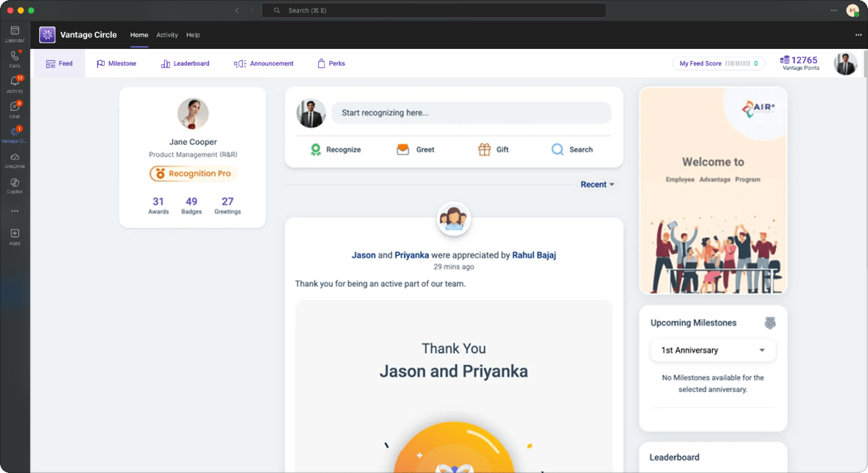Open the Leaderboard tab
The height and width of the screenshot is (473, 868).
point(185,63)
